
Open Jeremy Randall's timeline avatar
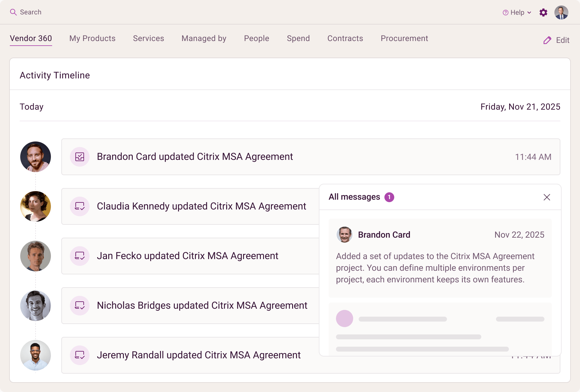coord(36,355)
